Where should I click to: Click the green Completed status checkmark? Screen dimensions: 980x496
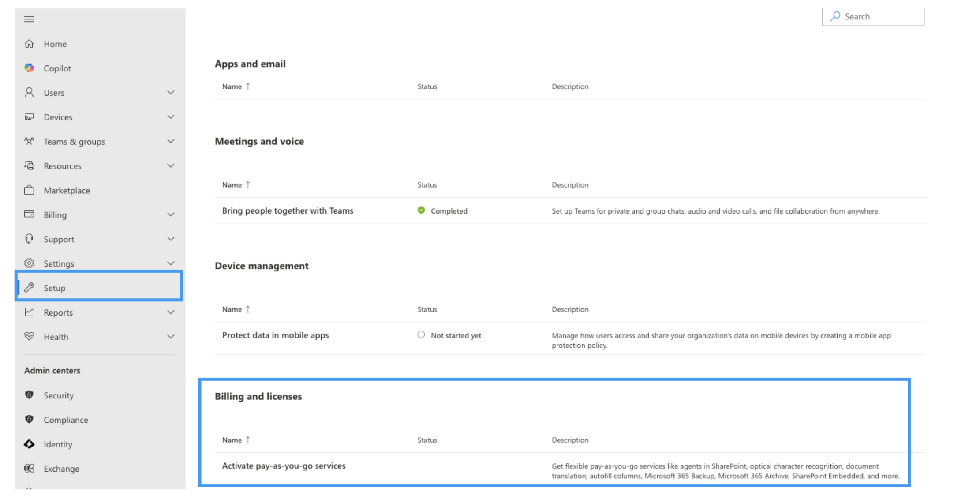click(421, 210)
